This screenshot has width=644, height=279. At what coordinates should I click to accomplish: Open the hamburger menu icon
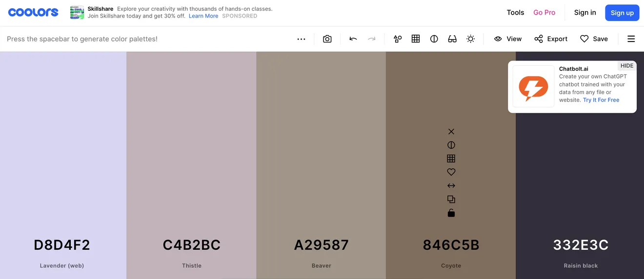[x=631, y=39]
